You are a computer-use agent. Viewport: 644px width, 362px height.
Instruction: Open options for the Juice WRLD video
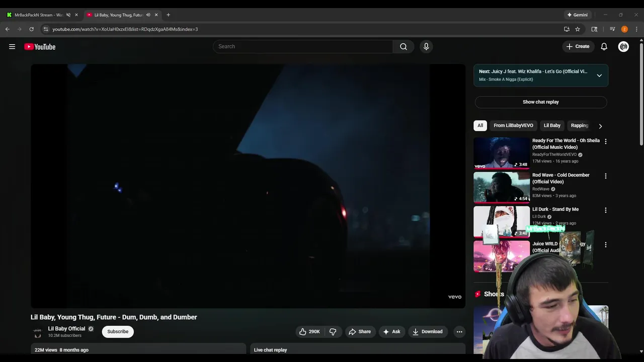(605, 244)
